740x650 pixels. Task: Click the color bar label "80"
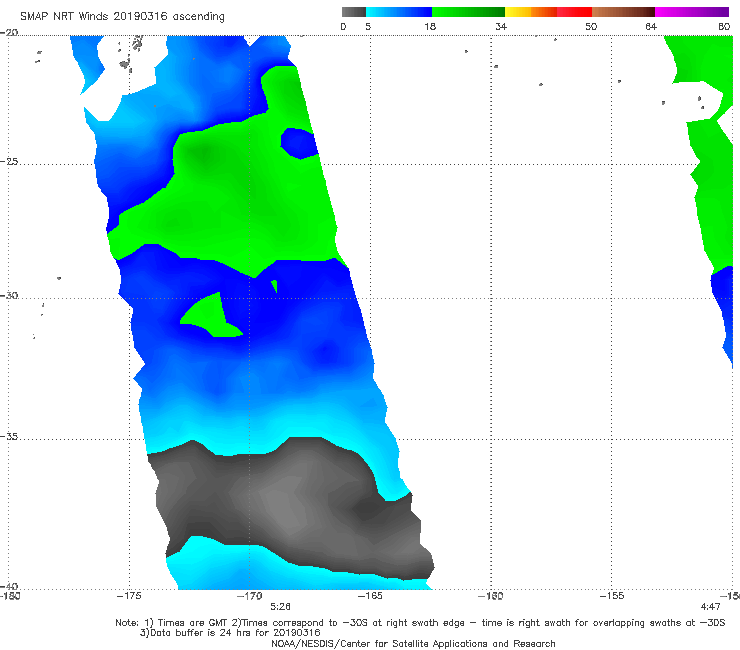(724, 26)
